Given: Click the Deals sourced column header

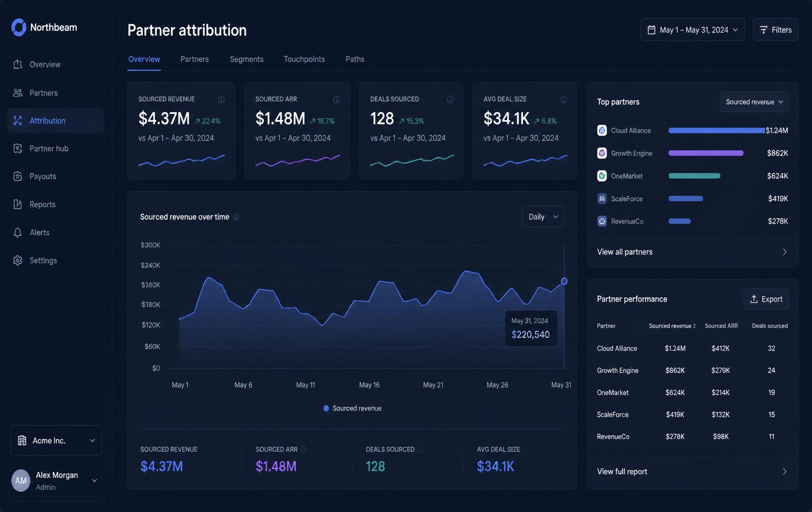Looking at the screenshot, I should [770, 326].
